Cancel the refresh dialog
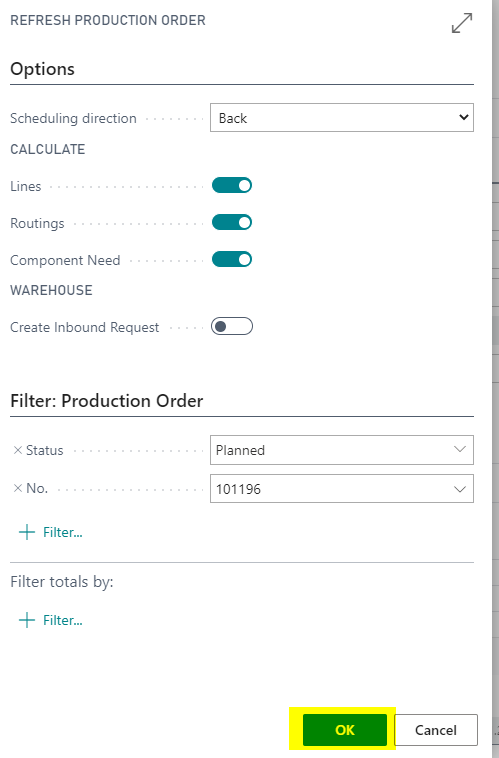The width and height of the screenshot is (499, 758). (436, 730)
